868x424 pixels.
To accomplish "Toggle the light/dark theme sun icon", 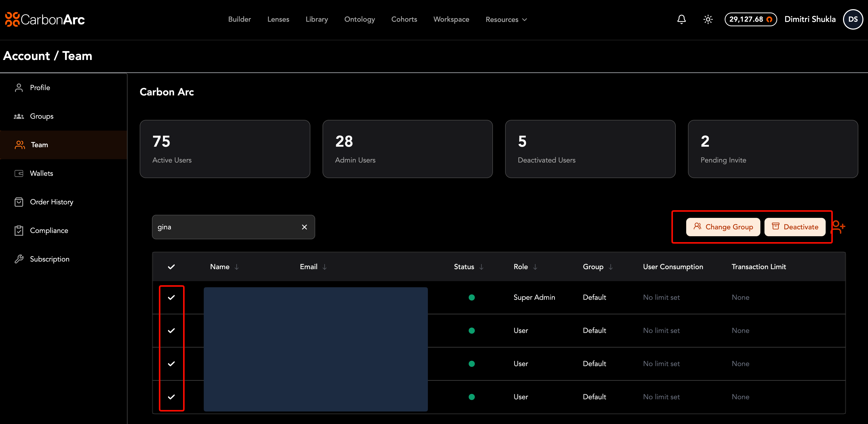I will pyautogui.click(x=708, y=19).
